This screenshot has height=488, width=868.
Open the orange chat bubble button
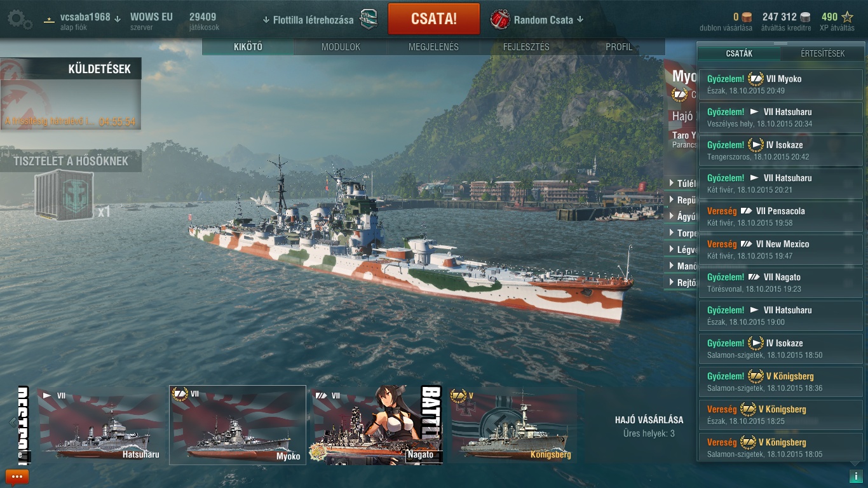(x=17, y=477)
